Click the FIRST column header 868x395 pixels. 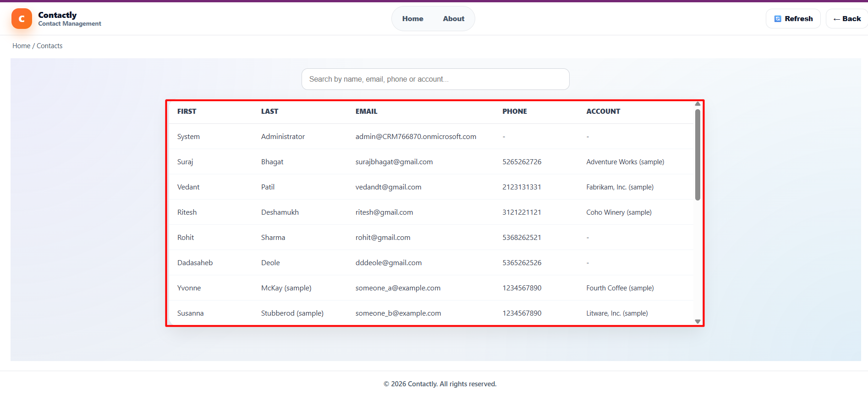[187, 111]
